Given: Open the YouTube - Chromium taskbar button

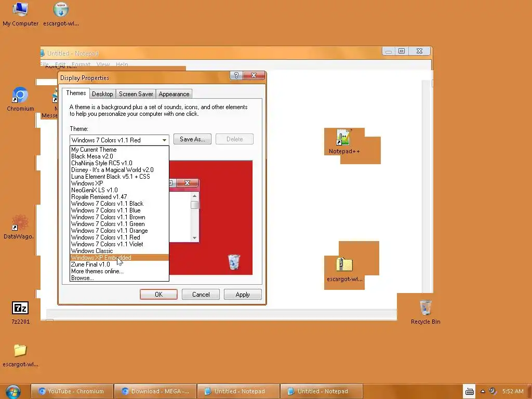Looking at the screenshot, I should (x=72, y=391).
